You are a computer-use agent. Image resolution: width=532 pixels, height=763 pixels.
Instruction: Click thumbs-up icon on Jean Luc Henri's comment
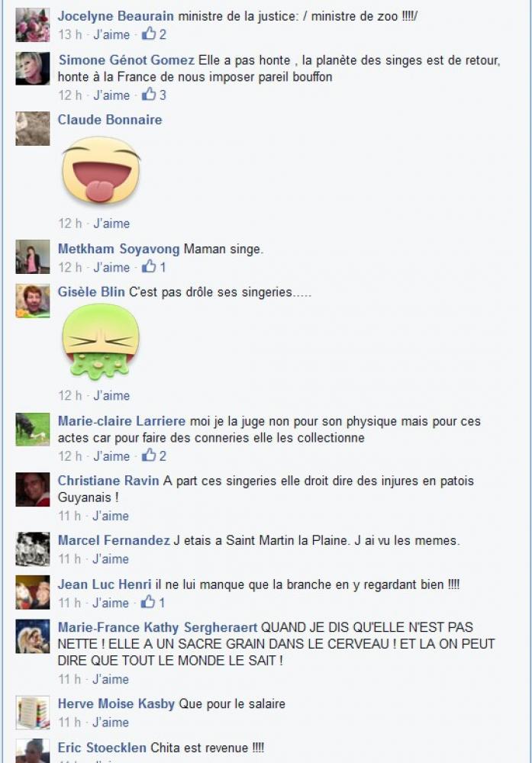147,602
